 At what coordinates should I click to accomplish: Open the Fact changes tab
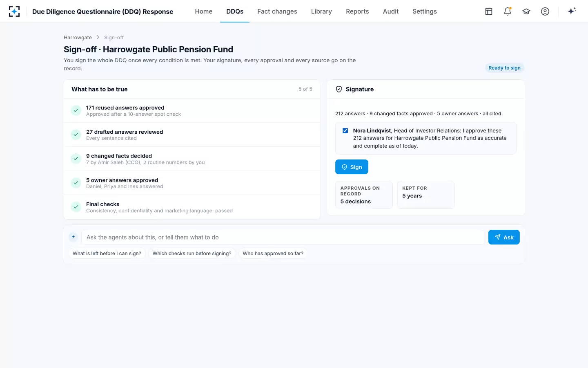pyautogui.click(x=277, y=11)
